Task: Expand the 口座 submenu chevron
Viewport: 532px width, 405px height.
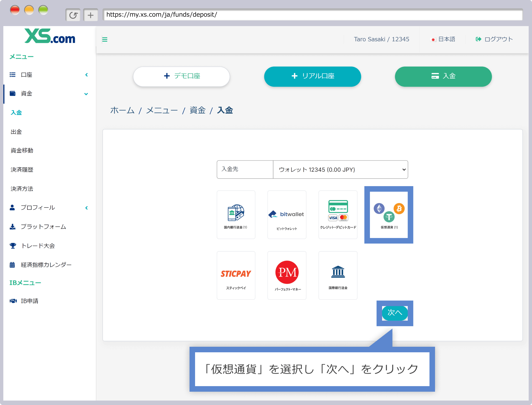Action: 86,75
